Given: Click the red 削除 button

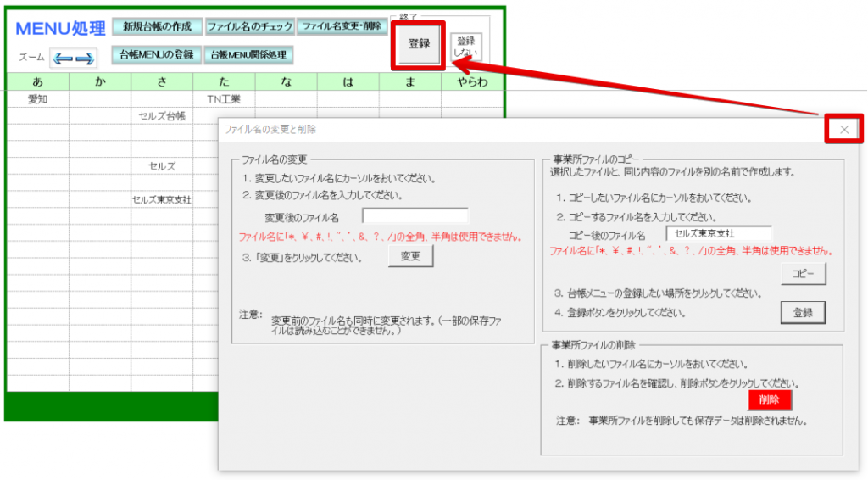Looking at the screenshot, I should (x=770, y=399).
